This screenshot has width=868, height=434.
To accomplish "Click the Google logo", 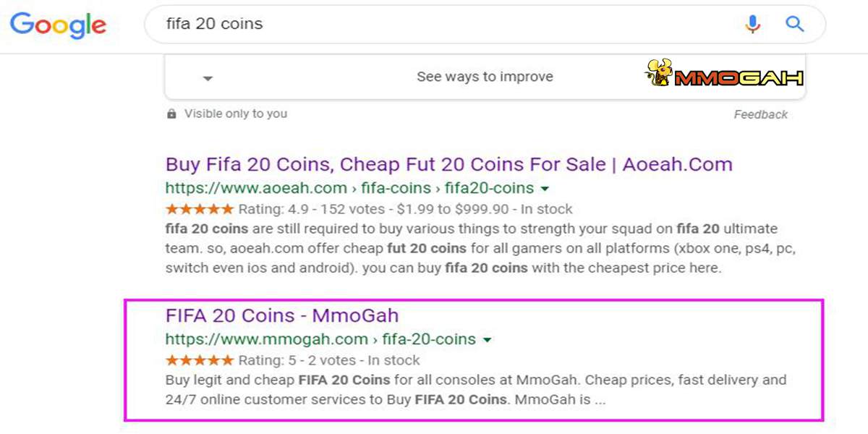I will pyautogui.click(x=58, y=25).
